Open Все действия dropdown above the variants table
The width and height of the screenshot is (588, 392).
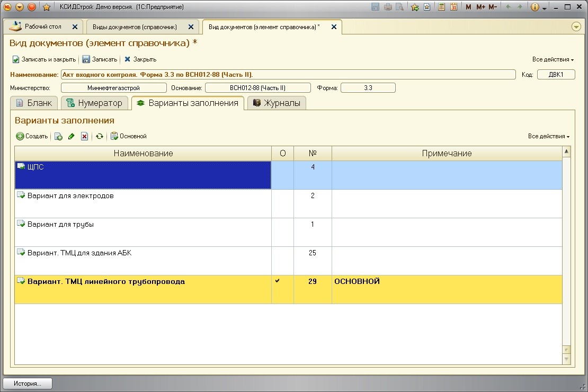pos(548,137)
